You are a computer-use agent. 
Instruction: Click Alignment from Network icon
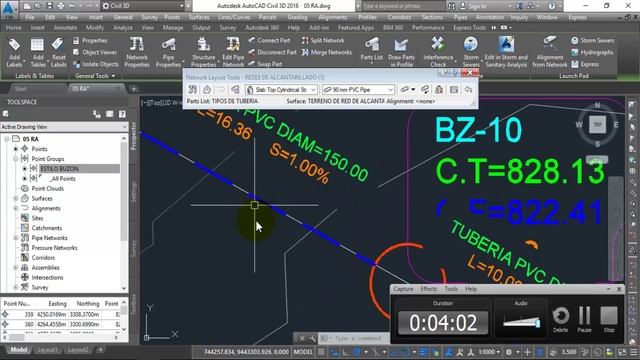coord(550,44)
